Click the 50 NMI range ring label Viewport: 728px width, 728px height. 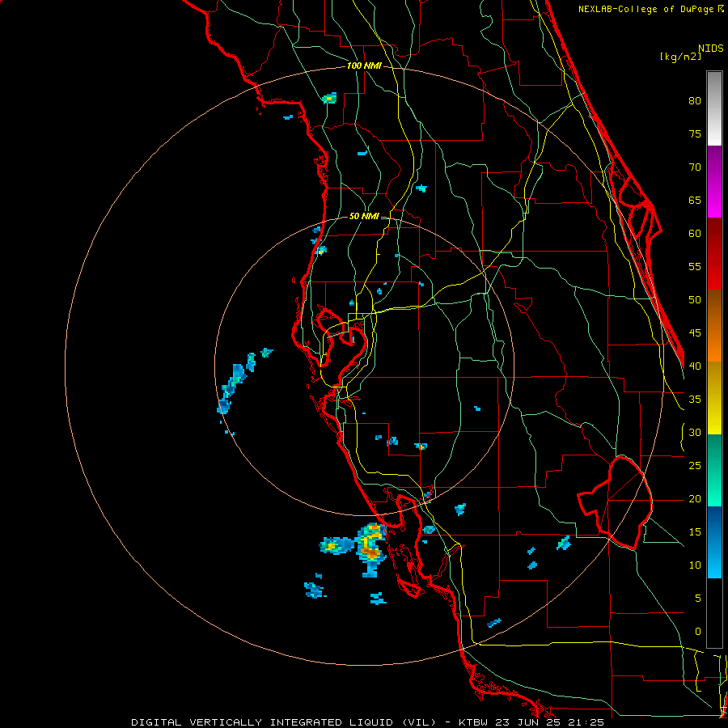click(364, 216)
